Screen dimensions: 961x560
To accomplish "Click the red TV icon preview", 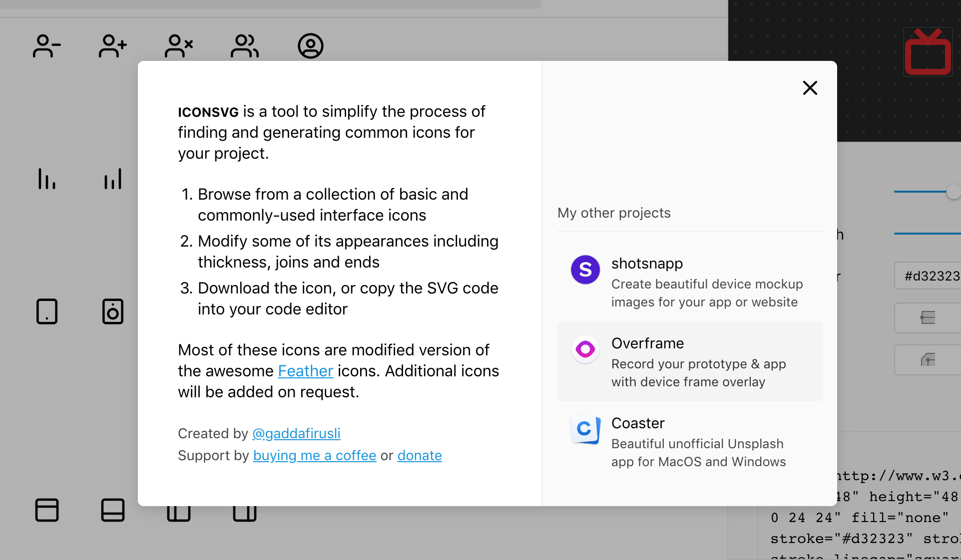I will click(928, 52).
